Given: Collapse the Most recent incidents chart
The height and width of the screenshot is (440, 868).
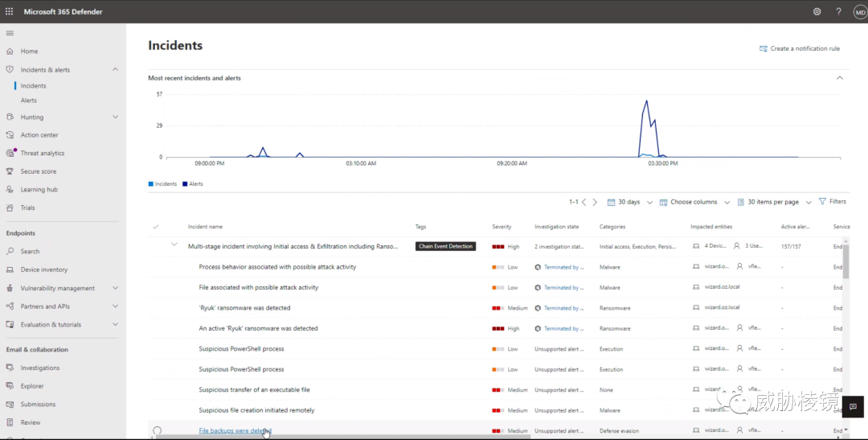Looking at the screenshot, I should pos(840,78).
